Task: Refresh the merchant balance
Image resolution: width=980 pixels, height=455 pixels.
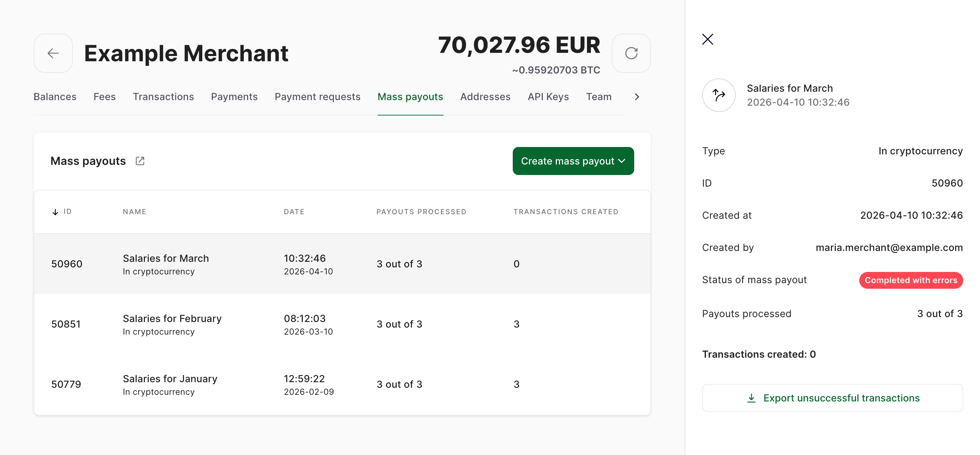Action: (631, 53)
